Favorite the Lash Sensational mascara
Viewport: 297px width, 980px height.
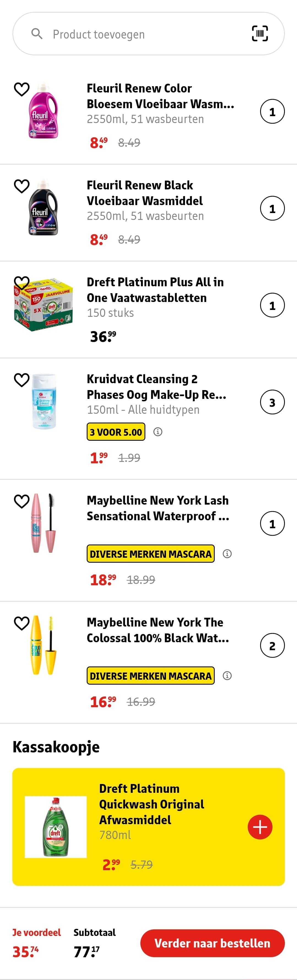[22, 501]
